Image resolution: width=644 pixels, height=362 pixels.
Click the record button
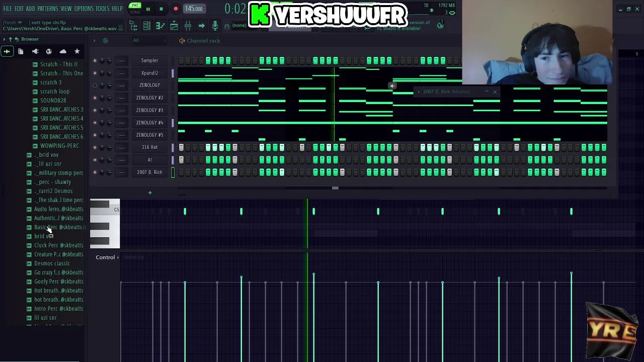176,9
